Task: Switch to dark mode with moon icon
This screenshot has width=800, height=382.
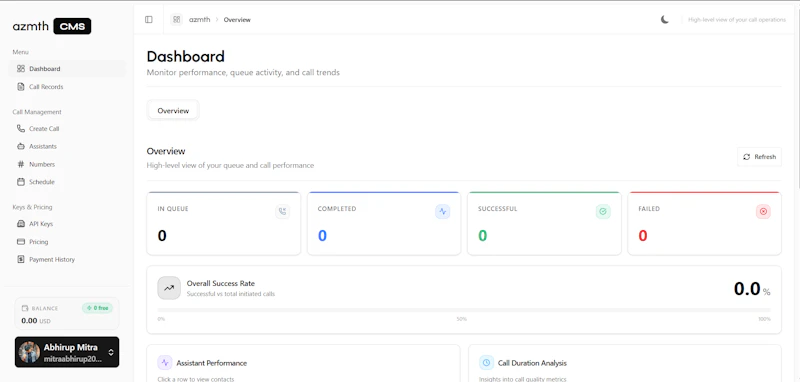Action: pyautogui.click(x=664, y=19)
